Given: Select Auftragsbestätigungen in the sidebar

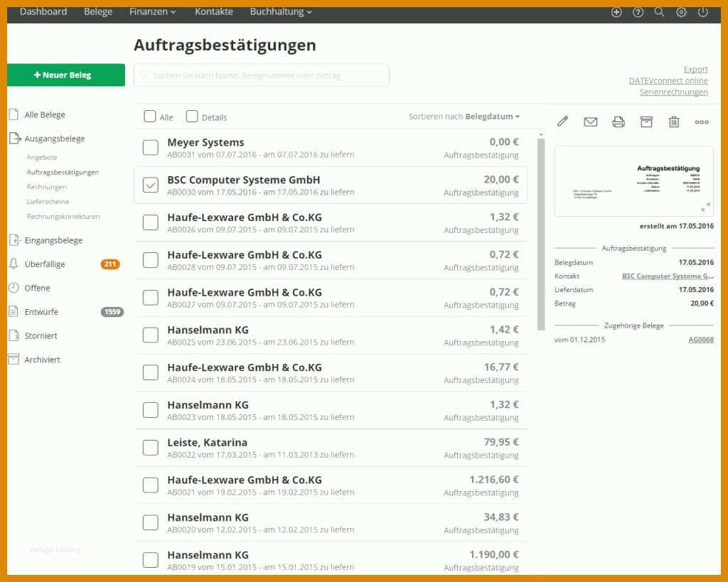Looking at the screenshot, I should point(63,172).
